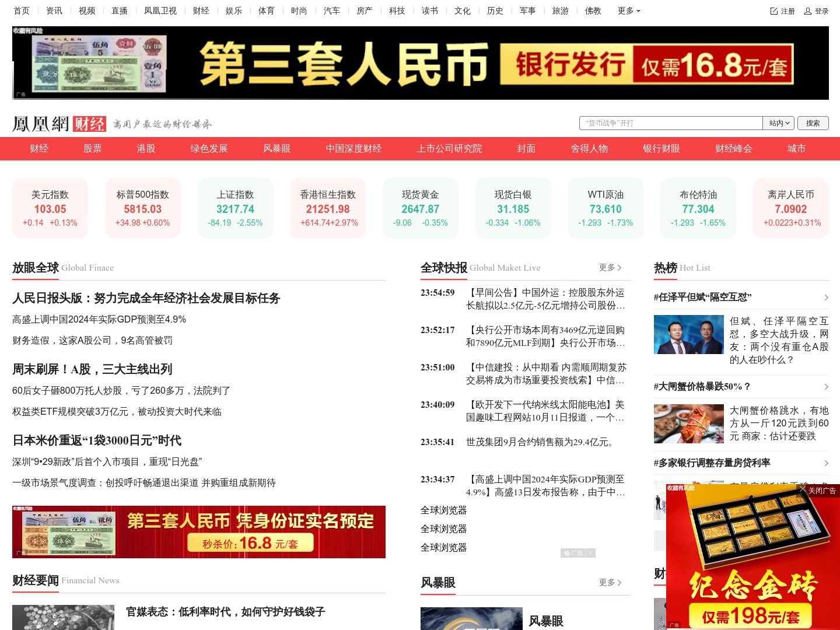Open headline 周末刷屏！A股，三大主线出列
This screenshot has height=630, width=840.
92,369
